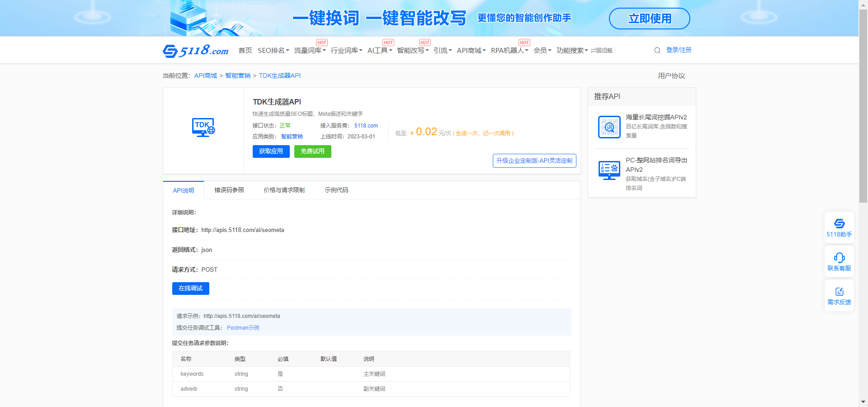Open the search magnifier icon
Image resolution: width=868 pixels, height=407 pixels.
tap(657, 50)
